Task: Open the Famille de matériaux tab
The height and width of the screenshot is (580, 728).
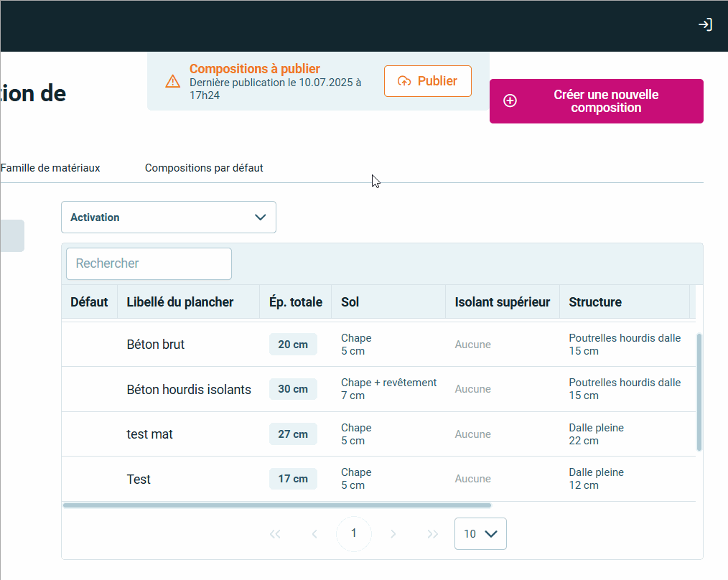Action: (50, 168)
